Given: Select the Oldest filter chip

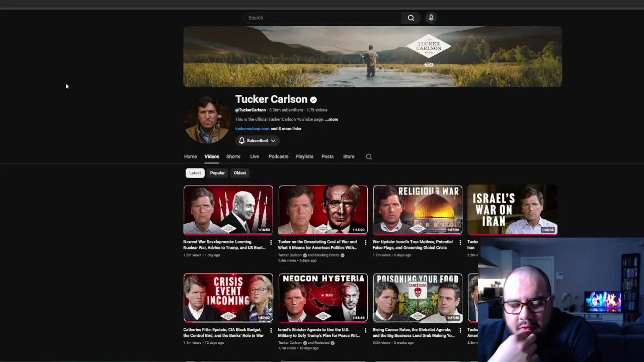Looking at the screenshot, I should [240, 173].
